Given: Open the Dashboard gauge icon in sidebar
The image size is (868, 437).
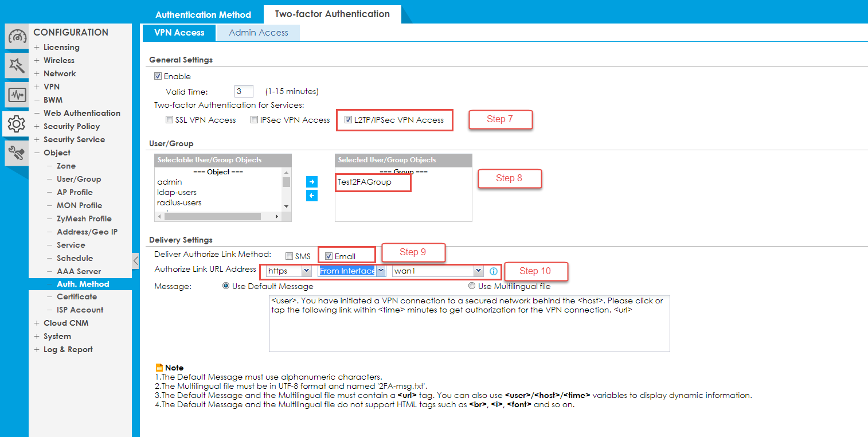Looking at the screenshot, I should [17, 37].
